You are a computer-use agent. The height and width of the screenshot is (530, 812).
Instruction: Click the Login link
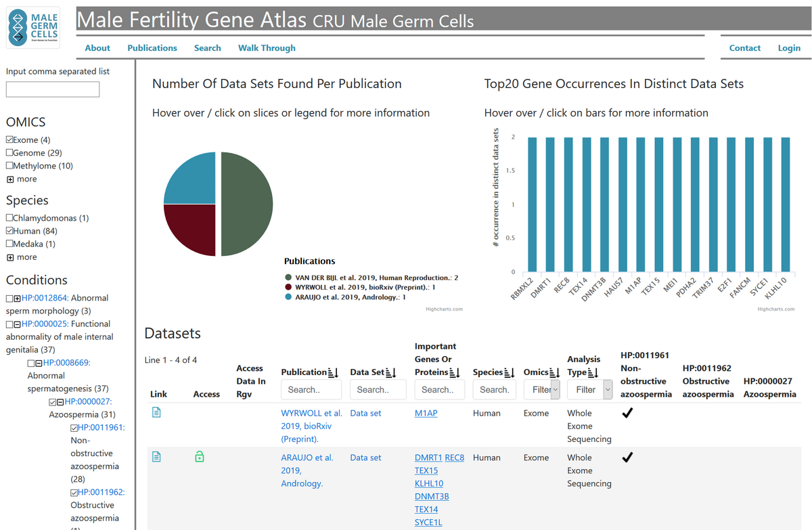pyautogui.click(x=789, y=48)
